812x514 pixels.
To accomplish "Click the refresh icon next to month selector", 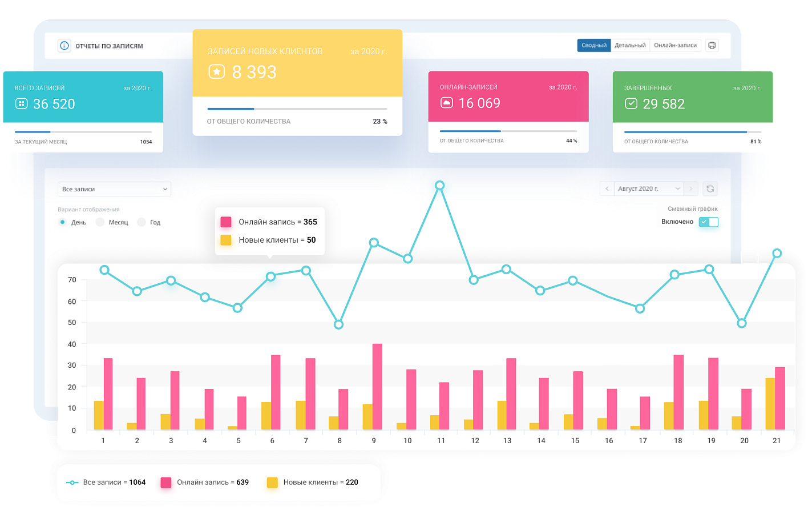I will tap(710, 188).
